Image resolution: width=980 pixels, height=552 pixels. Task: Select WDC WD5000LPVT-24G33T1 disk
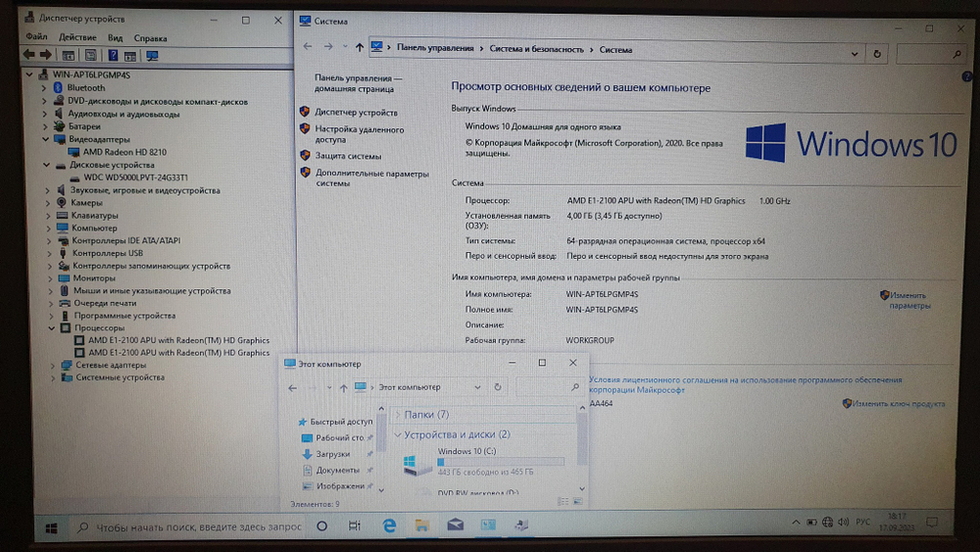coord(135,177)
